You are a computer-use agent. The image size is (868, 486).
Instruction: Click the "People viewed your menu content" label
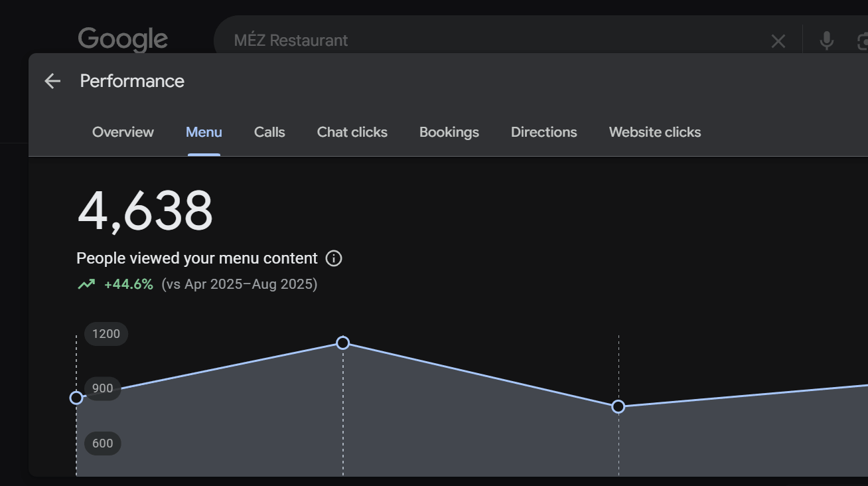point(197,258)
